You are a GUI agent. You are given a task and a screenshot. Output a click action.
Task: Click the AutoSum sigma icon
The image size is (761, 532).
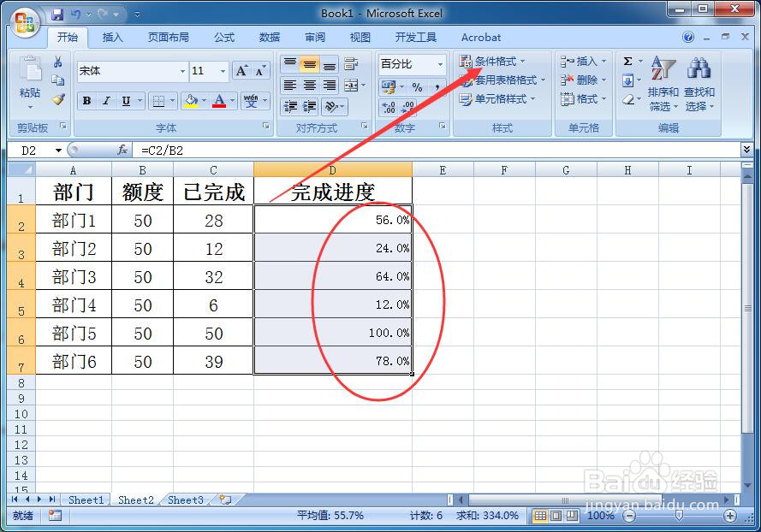(628, 61)
